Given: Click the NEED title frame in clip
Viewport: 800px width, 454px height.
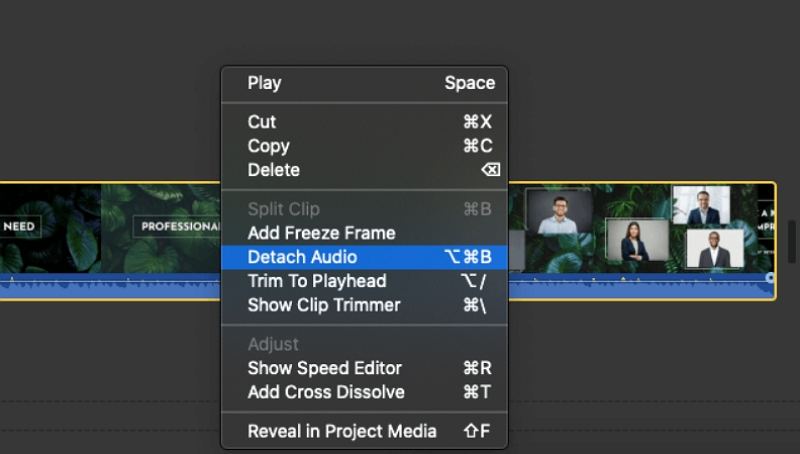Looking at the screenshot, I should tap(18, 226).
